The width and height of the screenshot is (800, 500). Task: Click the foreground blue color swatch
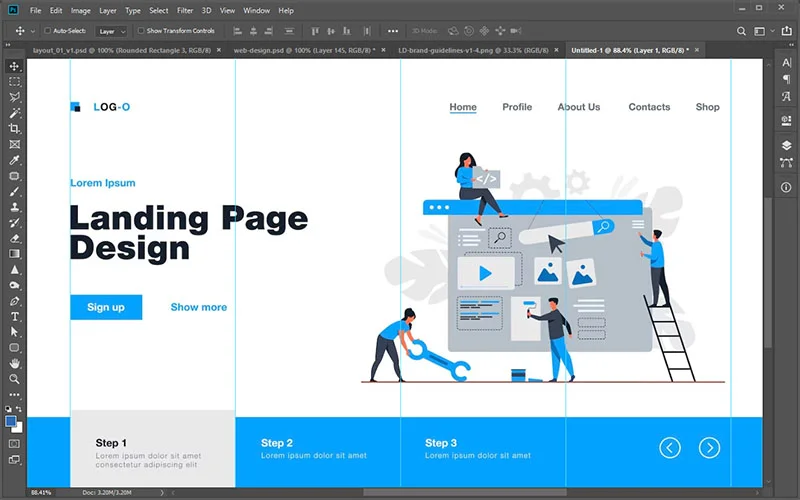click(x=10, y=421)
